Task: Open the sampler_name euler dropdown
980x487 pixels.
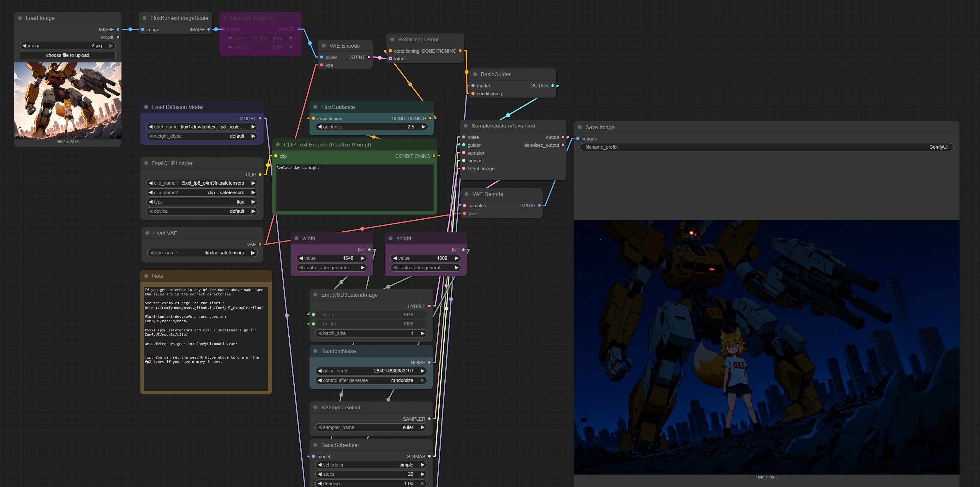Action: (x=371, y=427)
